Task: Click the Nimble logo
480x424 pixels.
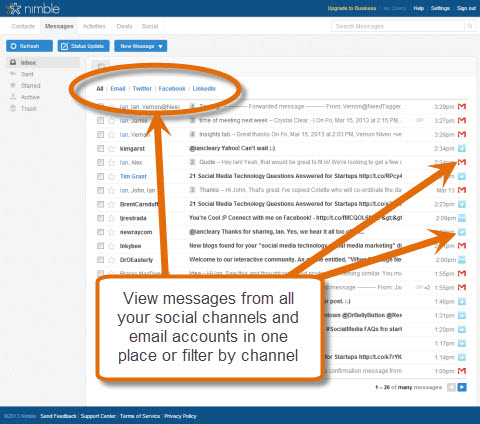Action: pos(33,9)
